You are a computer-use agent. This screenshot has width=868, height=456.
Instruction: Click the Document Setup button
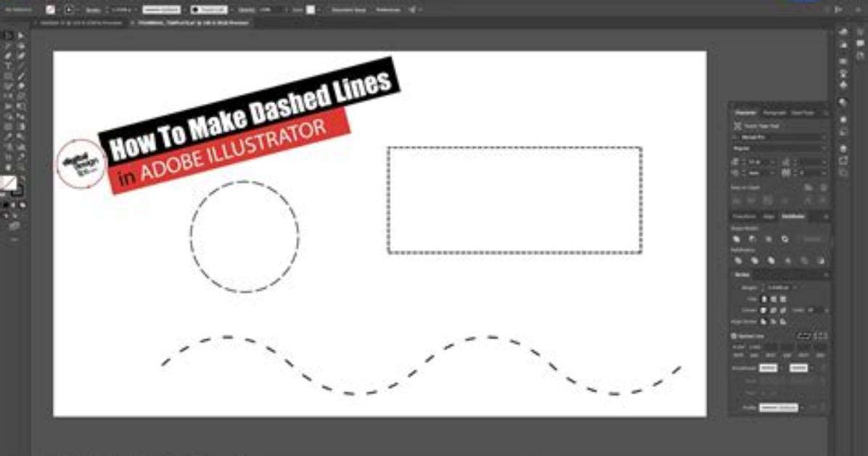click(x=349, y=9)
